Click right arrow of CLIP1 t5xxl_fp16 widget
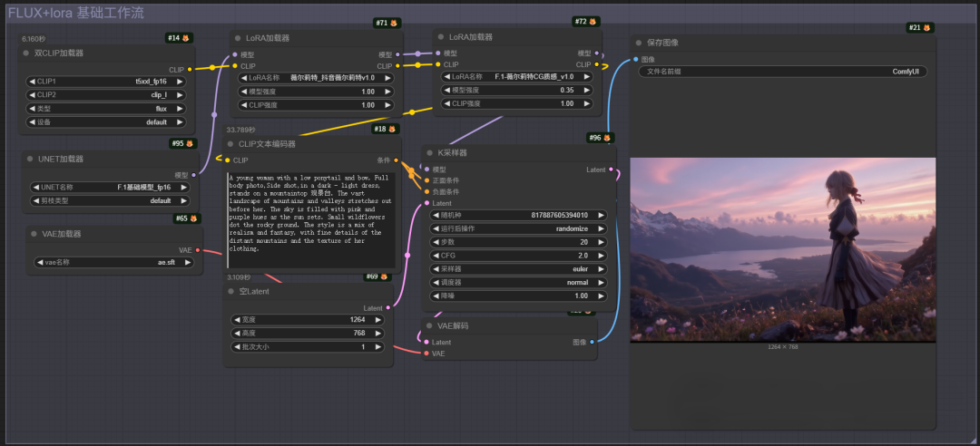 [x=180, y=82]
